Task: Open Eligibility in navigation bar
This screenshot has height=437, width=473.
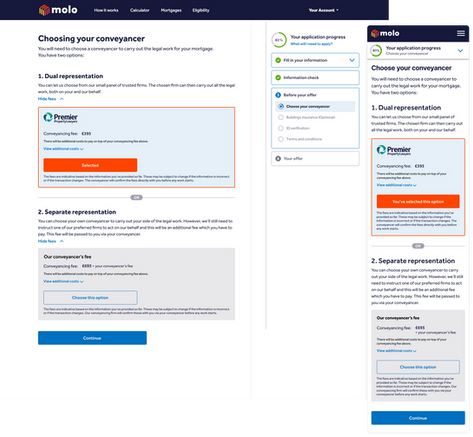Action: [201, 10]
